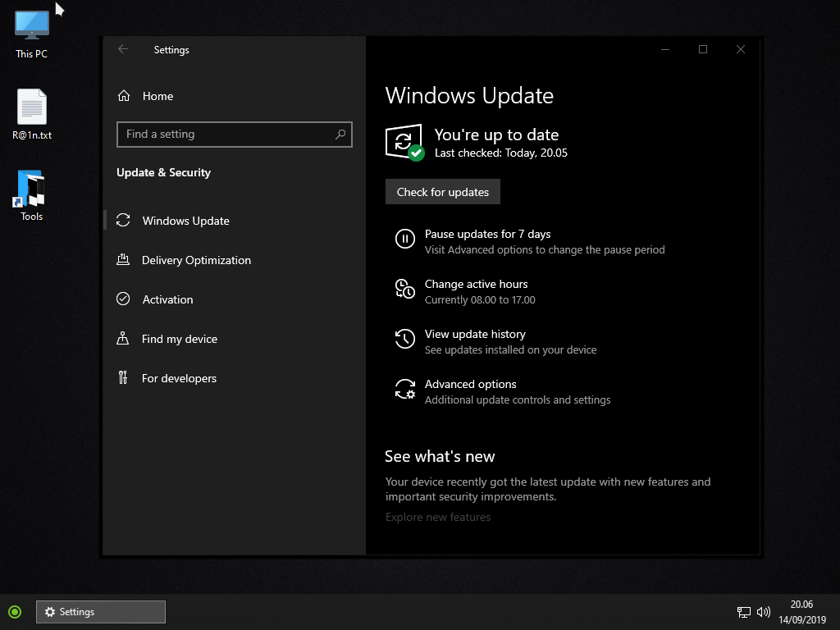Click "See updates installed on your device" text

pos(510,349)
